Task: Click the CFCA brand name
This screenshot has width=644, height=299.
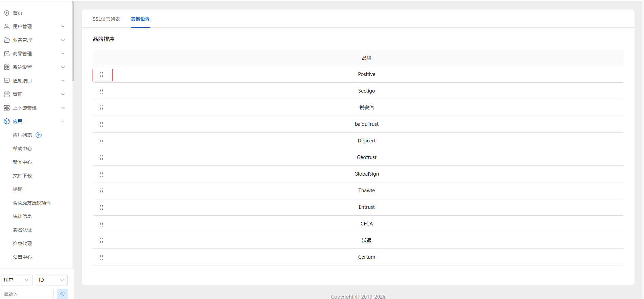Action: point(367,224)
